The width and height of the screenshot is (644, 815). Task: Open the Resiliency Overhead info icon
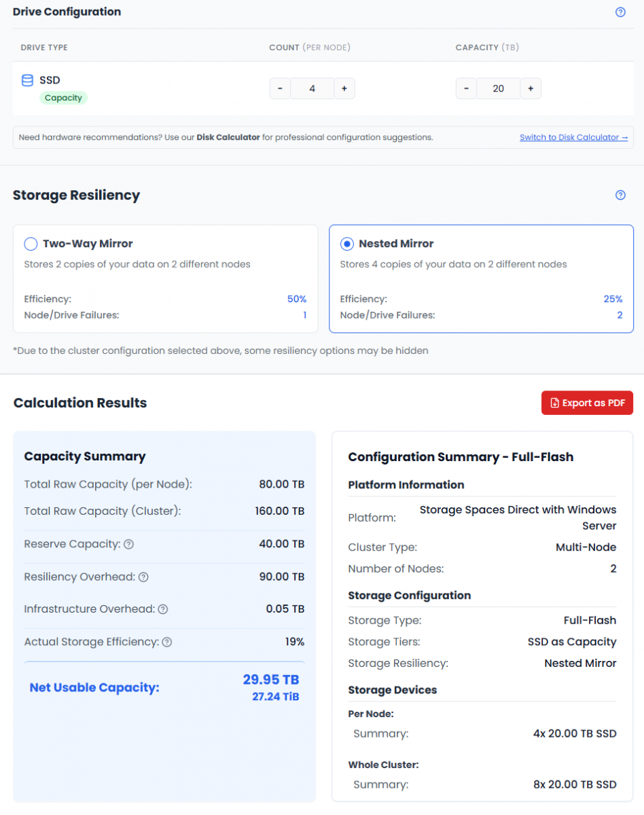(x=143, y=577)
